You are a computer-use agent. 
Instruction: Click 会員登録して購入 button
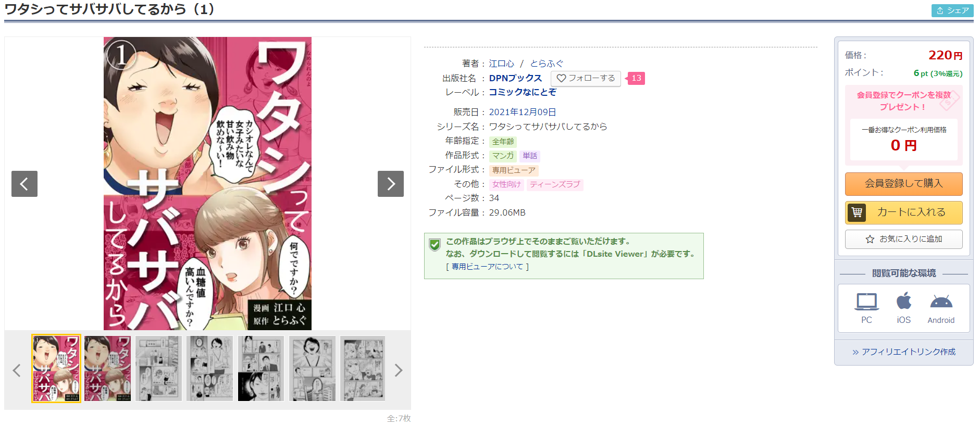(904, 184)
